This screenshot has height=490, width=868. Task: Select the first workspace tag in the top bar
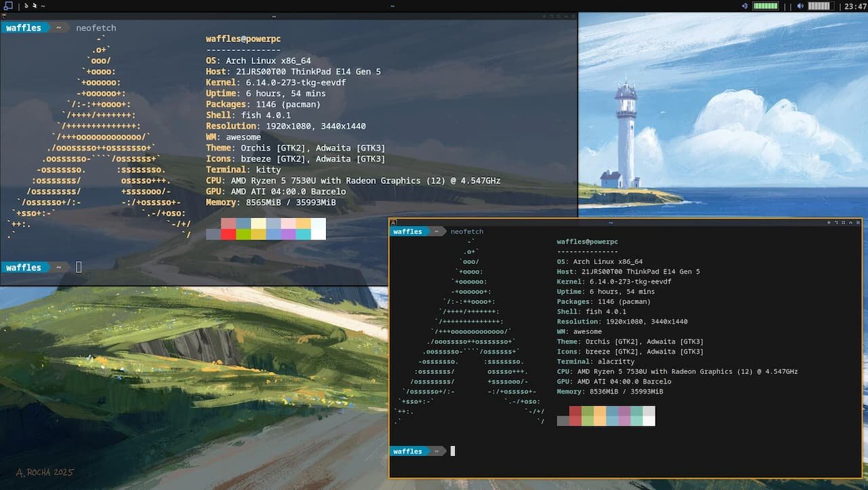(27, 6)
